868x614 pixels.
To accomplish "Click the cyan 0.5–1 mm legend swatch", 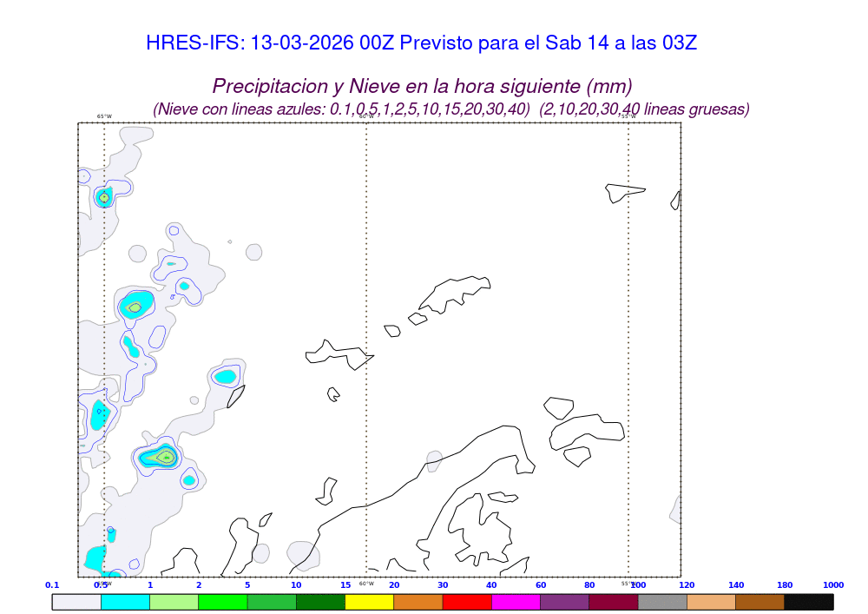I will pyautogui.click(x=125, y=601).
